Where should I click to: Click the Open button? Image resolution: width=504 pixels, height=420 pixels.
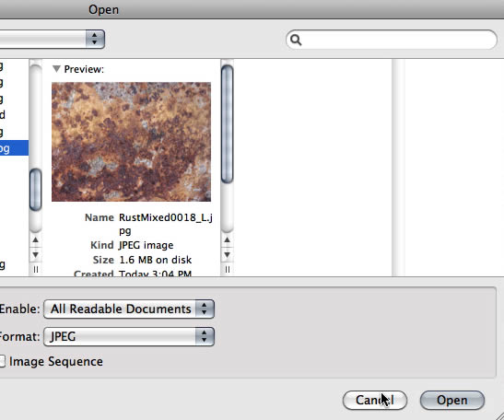[x=451, y=400]
